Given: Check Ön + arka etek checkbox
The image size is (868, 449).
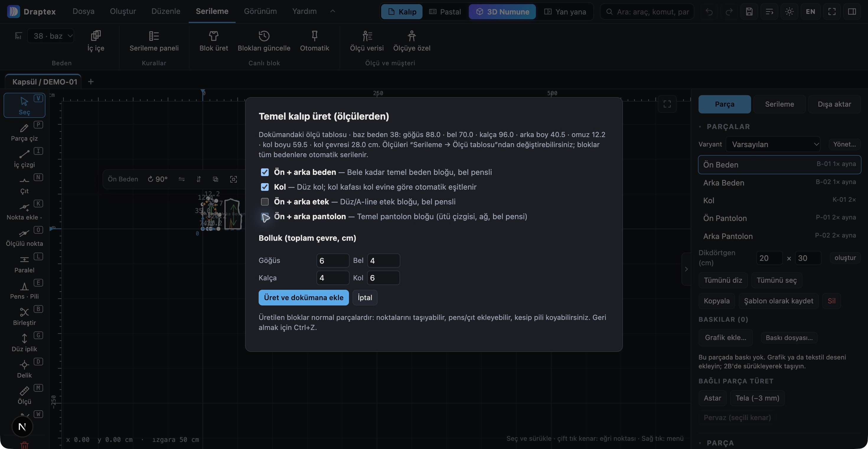Looking at the screenshot, I should click(x=265, y=201).
